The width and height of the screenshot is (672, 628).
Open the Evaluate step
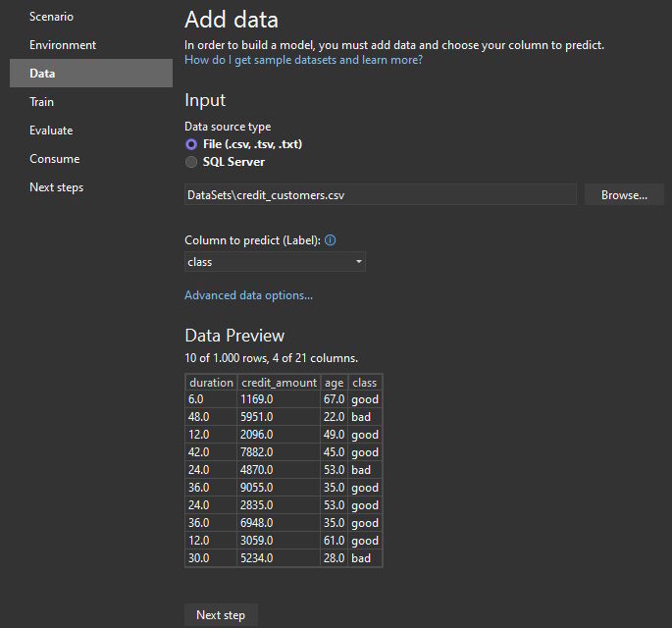(51, 131)
